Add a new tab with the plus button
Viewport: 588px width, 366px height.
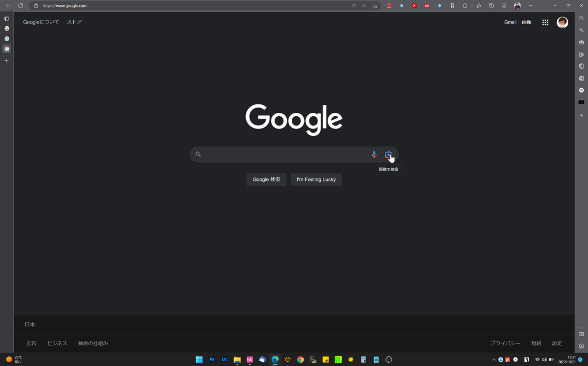(x=6, y=61)
